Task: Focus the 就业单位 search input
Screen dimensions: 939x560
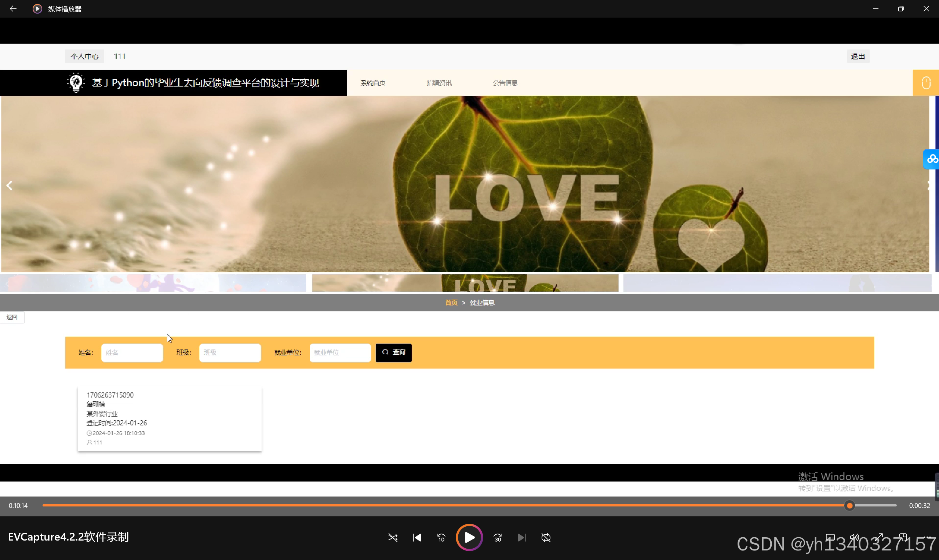Action: [340, 352]
